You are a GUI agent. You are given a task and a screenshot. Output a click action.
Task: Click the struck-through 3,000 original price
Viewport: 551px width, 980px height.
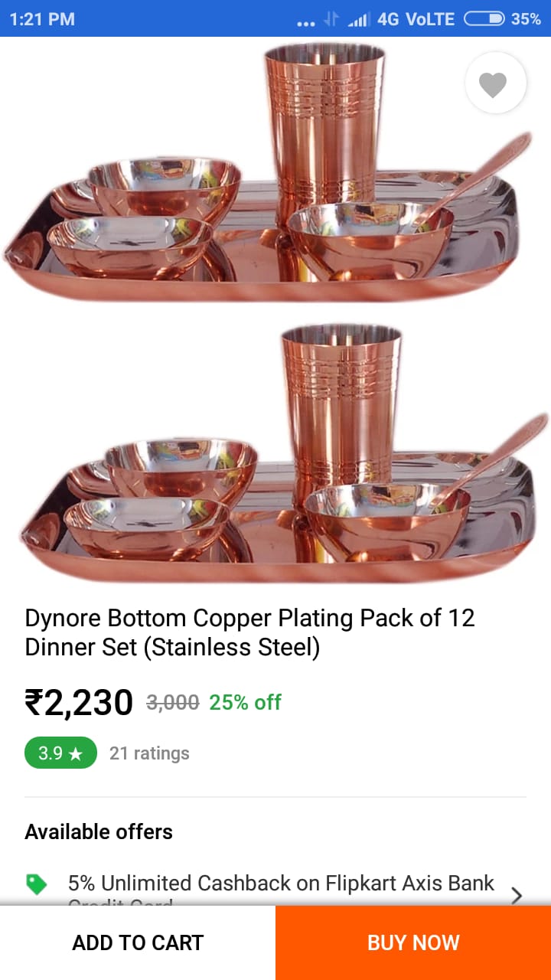click(x=172, y=702)
